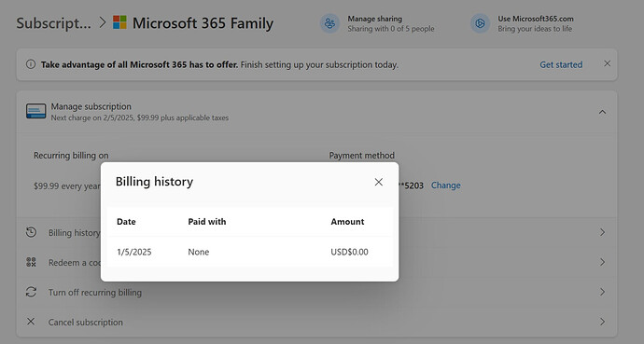Click the Cancel subscription X icon
Viewport: 644px width, 344px height.
31,322
